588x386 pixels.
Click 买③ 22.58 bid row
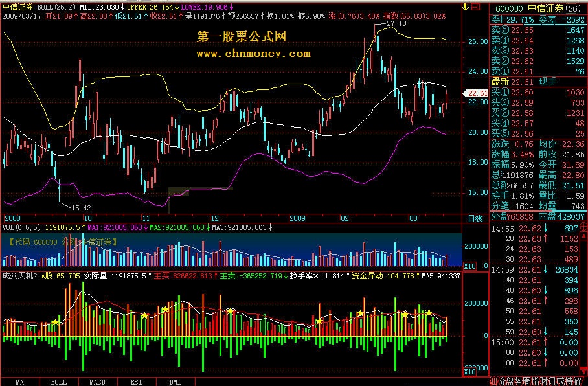pyautogui.click(x=538, y=113)
